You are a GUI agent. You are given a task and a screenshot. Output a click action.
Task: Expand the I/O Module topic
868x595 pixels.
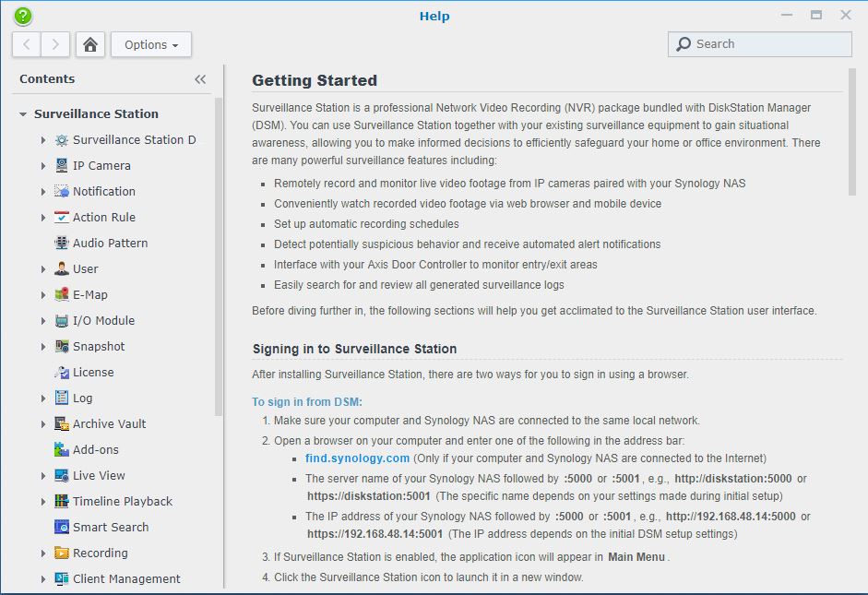[x=43, y=320]
